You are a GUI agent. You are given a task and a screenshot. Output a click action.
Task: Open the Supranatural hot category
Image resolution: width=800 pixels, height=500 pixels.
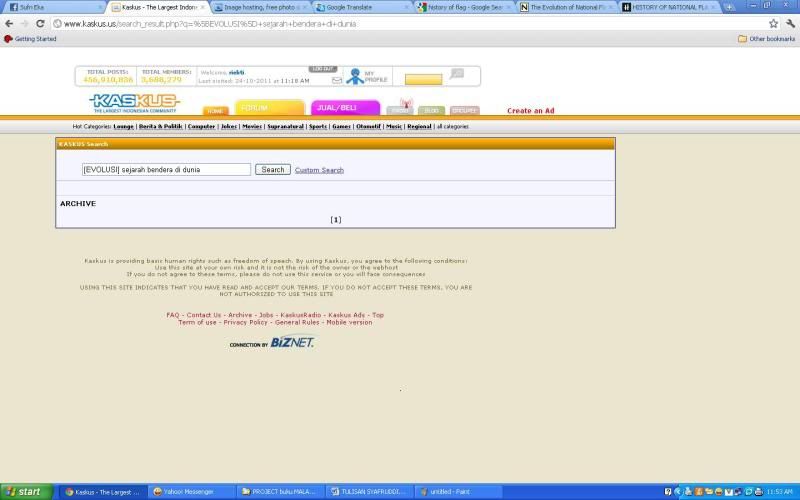pyautogui.click(x=285, y=127)
